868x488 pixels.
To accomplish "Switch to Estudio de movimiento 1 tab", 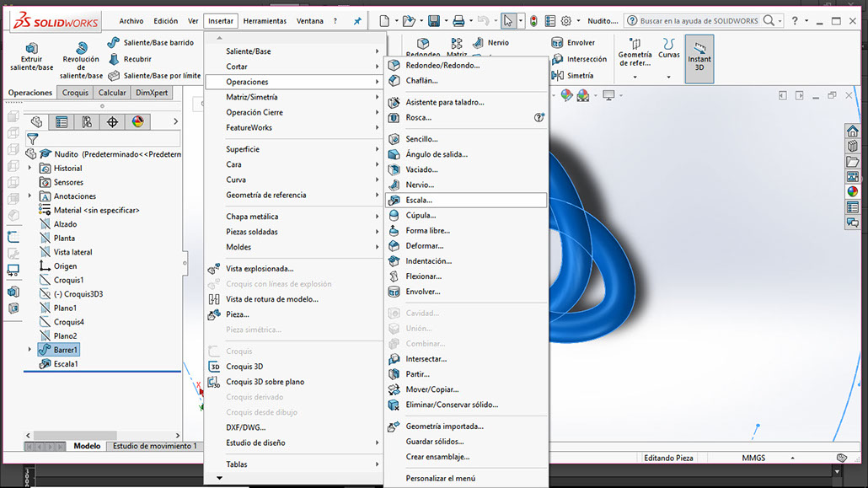I will click(x=154, y=446).
